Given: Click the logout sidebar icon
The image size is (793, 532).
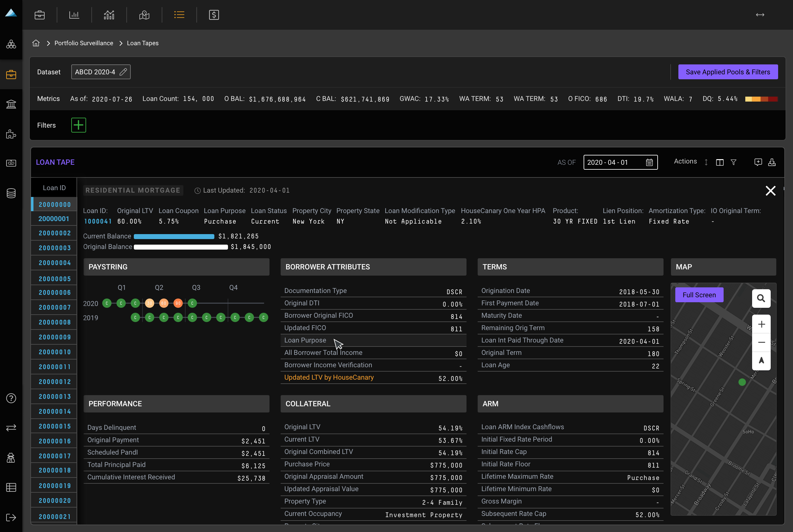Looking at the screenshot, I should [11, 517].
